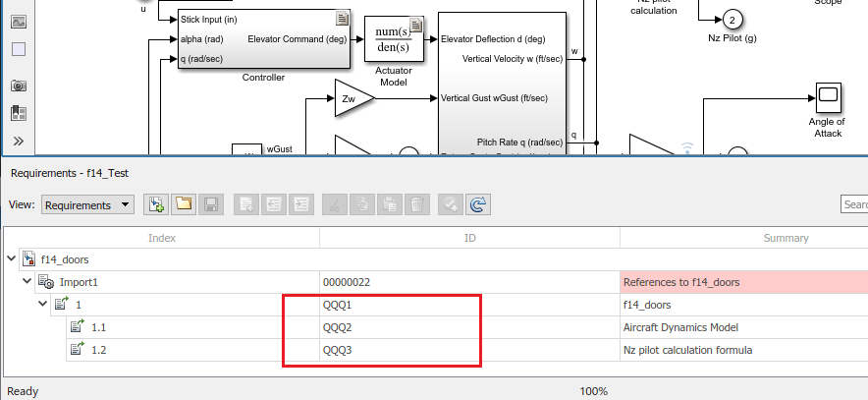Click the New Requirement Set icon
Viewport: 868px width, 400px height.
point(156,205)
